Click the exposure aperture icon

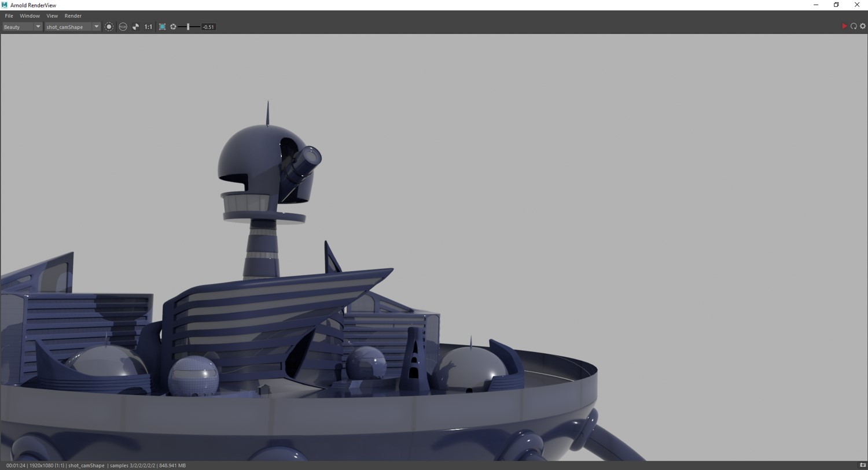click(x=173, y=27)
